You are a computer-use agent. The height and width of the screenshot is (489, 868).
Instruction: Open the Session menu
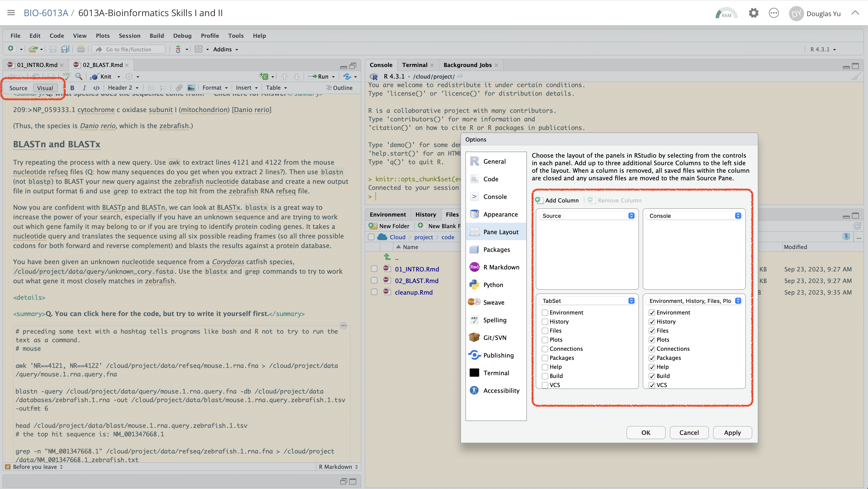coord(129,36)
